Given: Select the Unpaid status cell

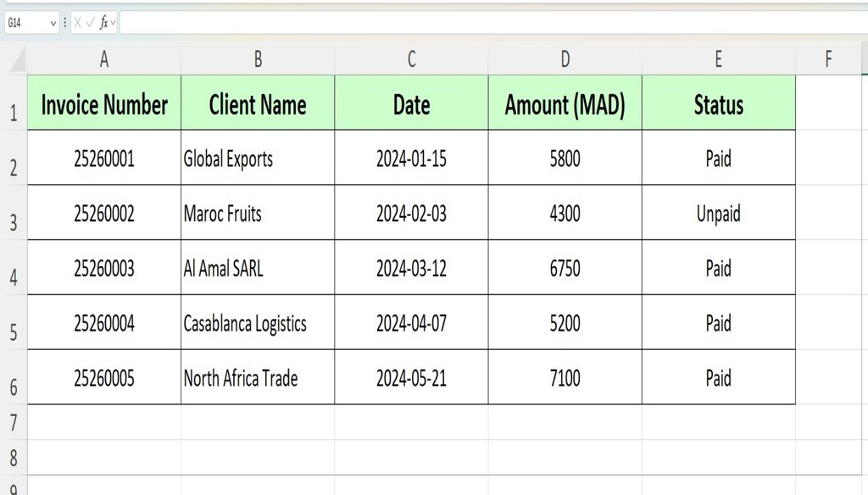Looking at the screenshot, I should coord(718,214).
